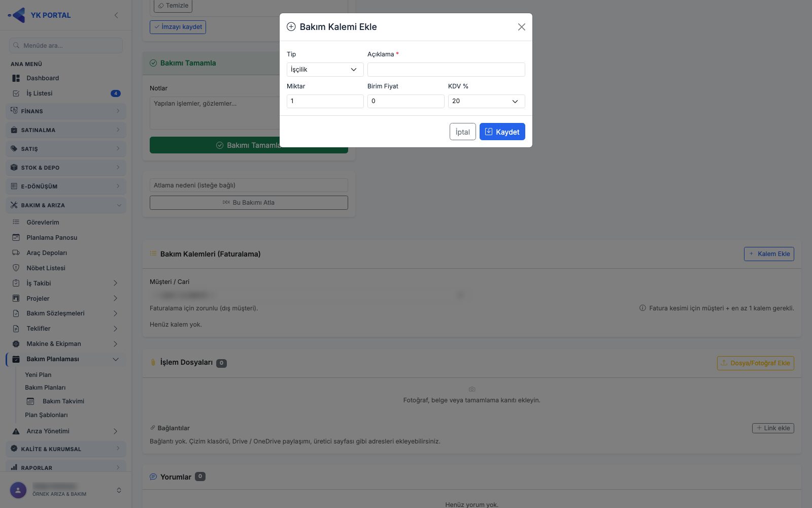Click the İmzayı kaydet button

point(178,27)
